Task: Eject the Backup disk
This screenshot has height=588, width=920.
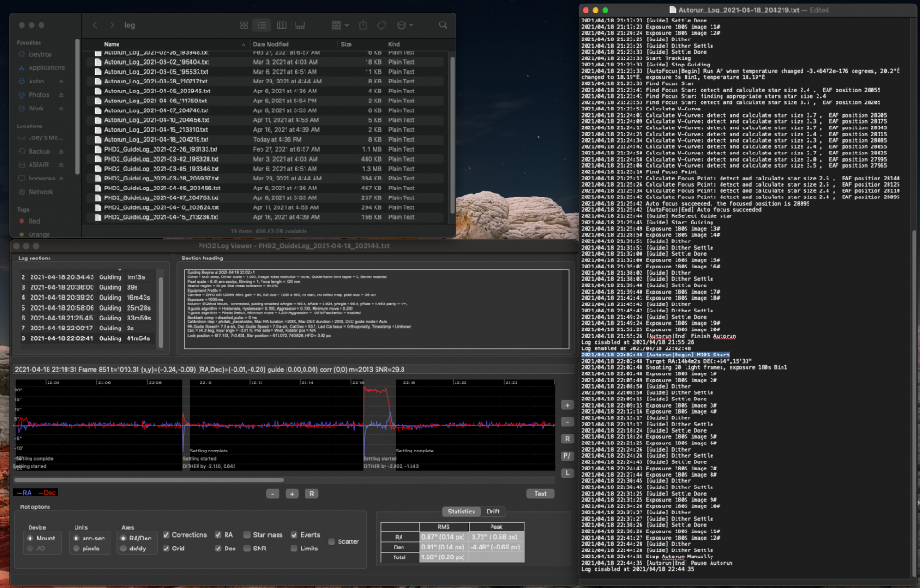Action: [61, 151]
